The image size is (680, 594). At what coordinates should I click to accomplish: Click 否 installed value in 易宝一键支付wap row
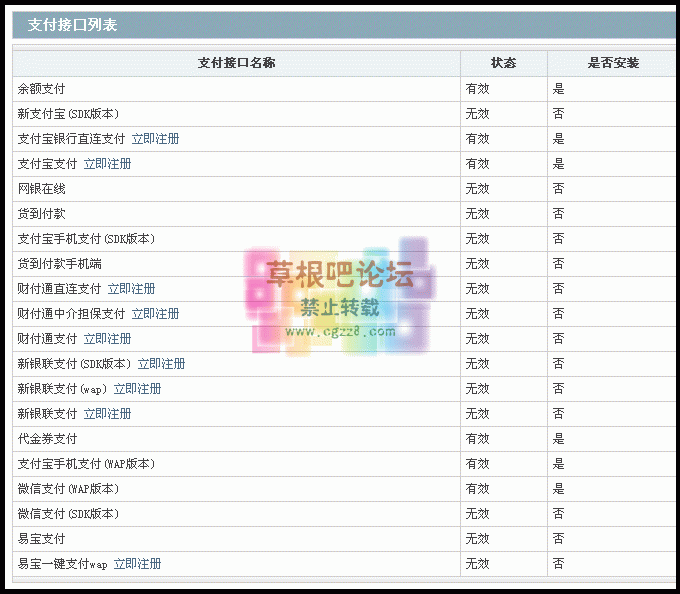tap(558, 564)
